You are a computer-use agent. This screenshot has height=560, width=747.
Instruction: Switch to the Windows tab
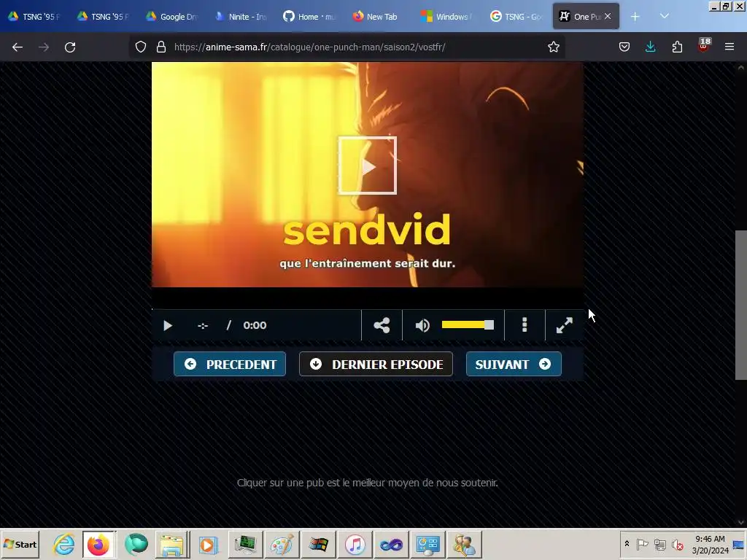click(447, 17)
